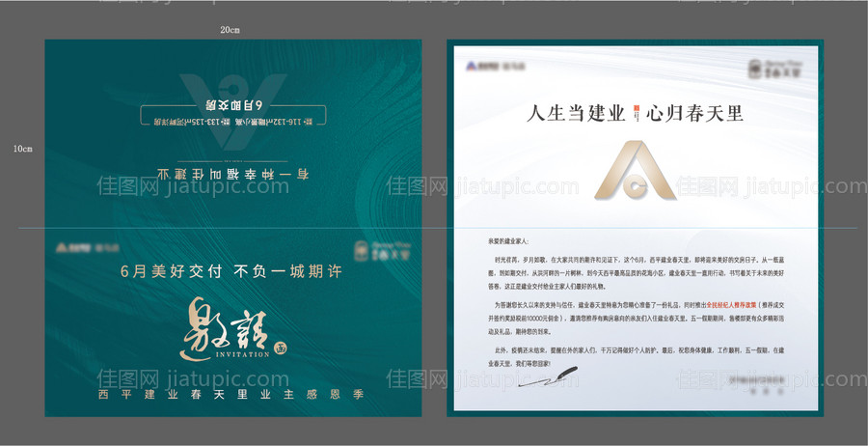Click the 10cm dimension label
The height and width of the screenshot is (446, 868).
(x=22, y=149)
